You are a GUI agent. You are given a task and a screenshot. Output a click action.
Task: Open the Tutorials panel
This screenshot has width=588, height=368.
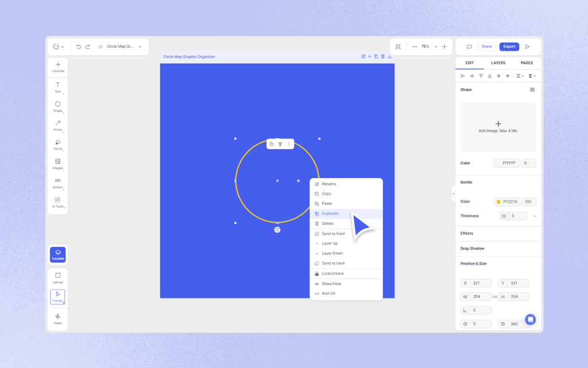pyautogui.click(x=57, y=254)
